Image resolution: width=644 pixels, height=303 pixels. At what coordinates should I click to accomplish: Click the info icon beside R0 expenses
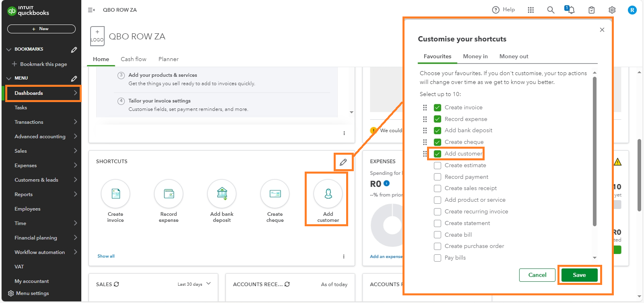pos(386,183)
